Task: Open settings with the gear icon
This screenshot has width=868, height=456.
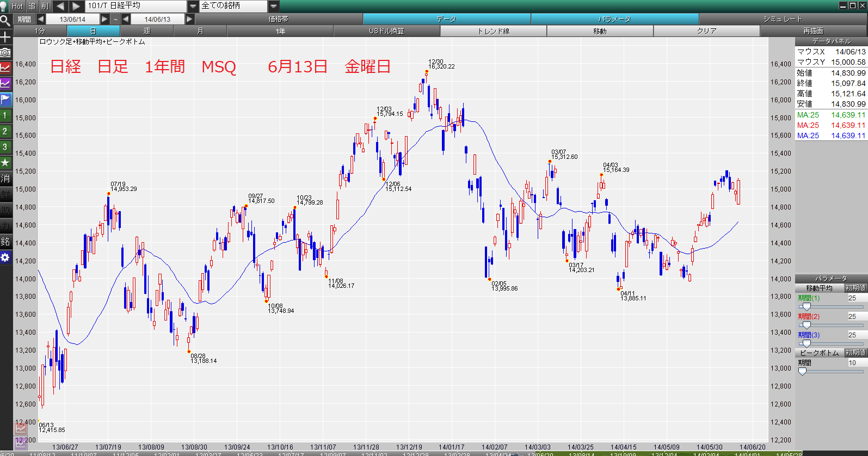Action: coord(5,257)
